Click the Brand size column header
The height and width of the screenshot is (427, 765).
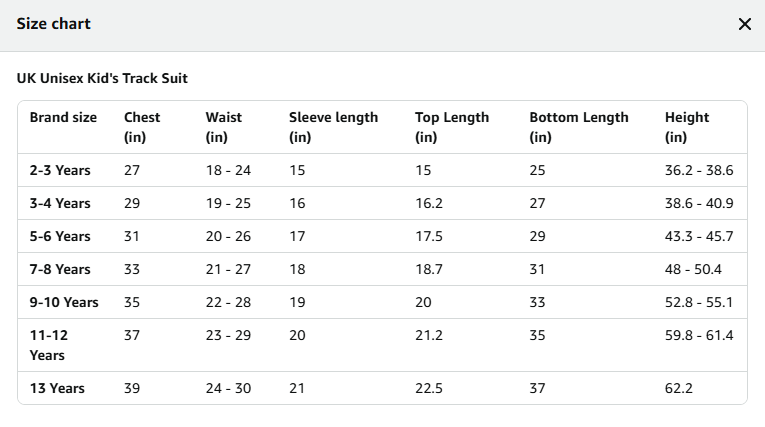pyautogui.click(x=63, y=117)
